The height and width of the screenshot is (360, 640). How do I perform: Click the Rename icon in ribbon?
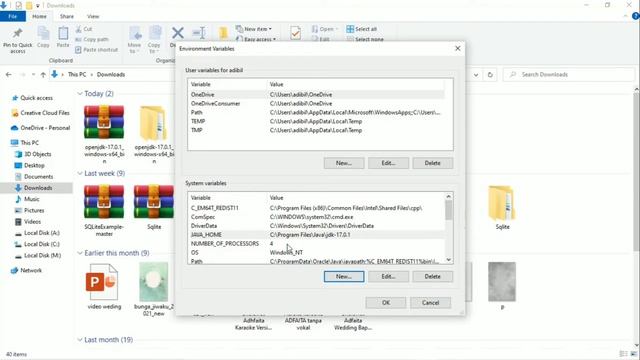pyautogui.click(x=199, y=33)
